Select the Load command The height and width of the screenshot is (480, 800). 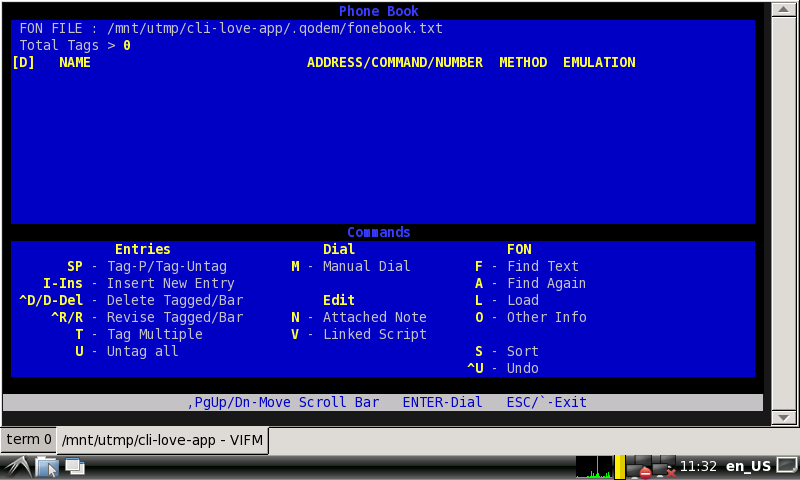[507, 300]
